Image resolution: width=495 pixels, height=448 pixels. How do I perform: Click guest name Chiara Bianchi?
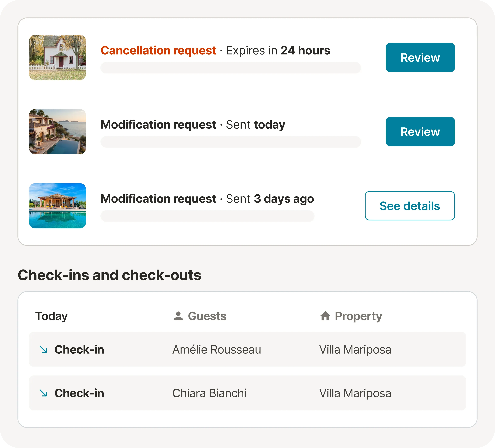(209, 393)
